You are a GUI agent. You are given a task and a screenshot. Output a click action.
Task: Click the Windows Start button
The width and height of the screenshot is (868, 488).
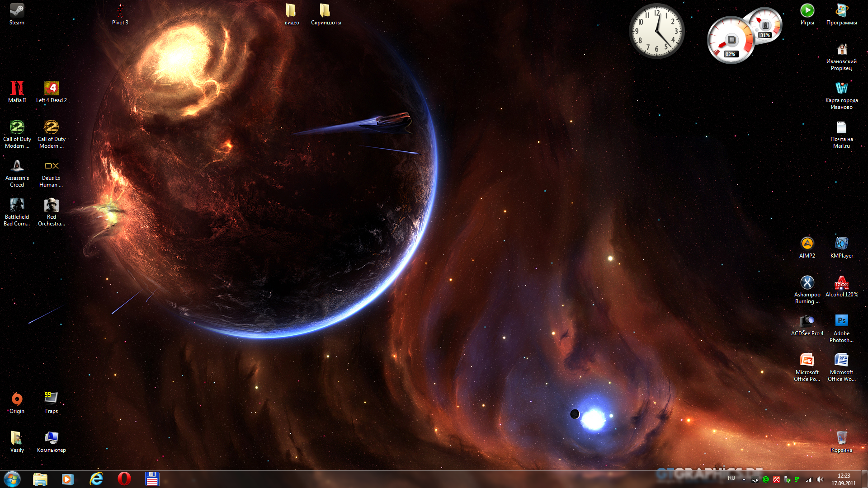(12, 479)
